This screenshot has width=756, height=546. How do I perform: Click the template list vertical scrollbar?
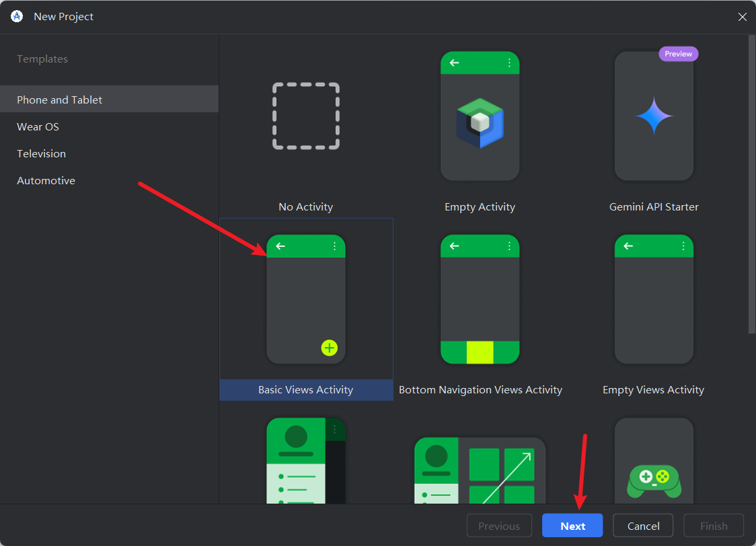click(x=752, y=184)
